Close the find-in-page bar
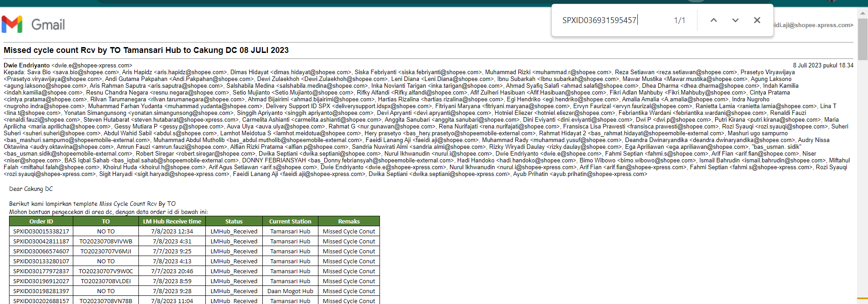This screenshot has height=304, width=868. click(757, 20)
